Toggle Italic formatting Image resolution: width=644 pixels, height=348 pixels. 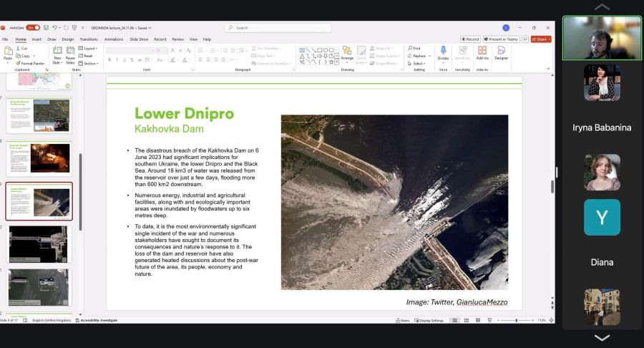pos(117,60)
